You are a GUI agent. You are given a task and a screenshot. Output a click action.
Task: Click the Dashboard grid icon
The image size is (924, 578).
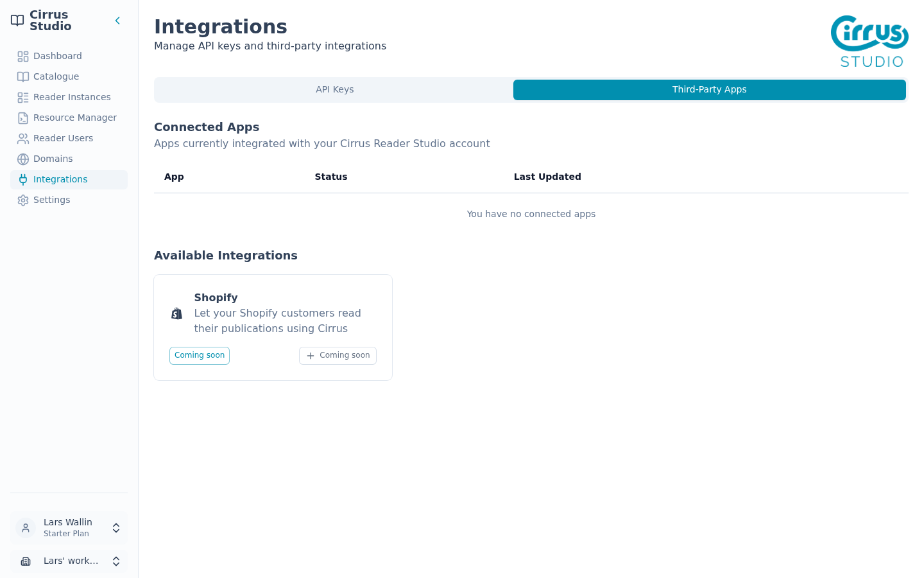23,57
